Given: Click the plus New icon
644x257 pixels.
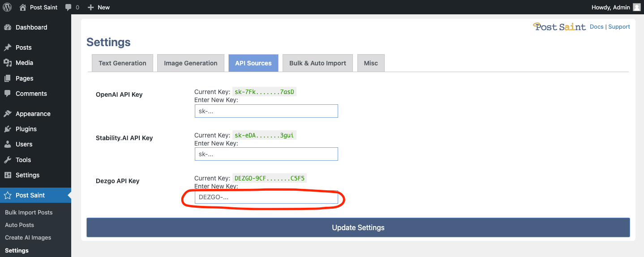Looking at the screenshot, I should point(91,7).
